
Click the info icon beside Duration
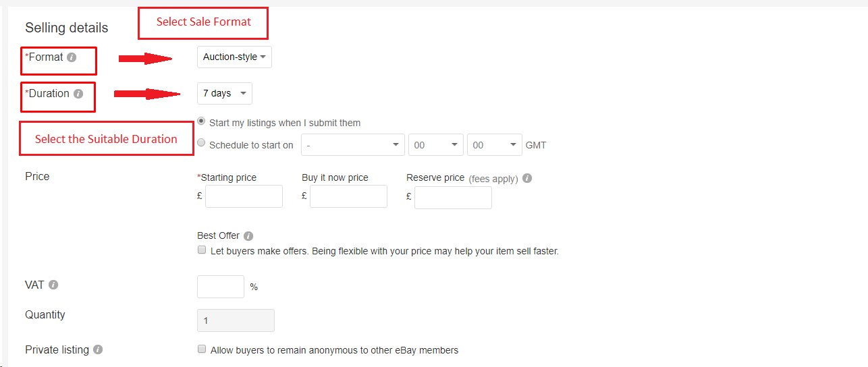tap(78, 94)
